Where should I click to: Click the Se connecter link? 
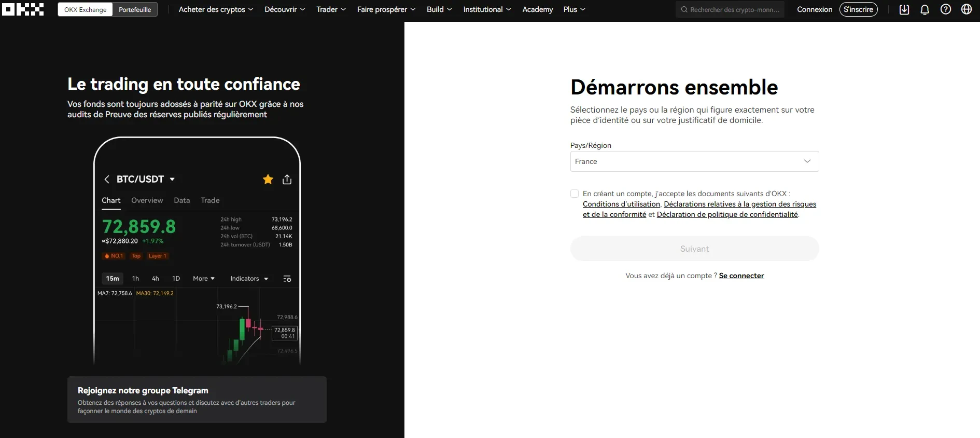pyautogui.click(x=741, y=276)
